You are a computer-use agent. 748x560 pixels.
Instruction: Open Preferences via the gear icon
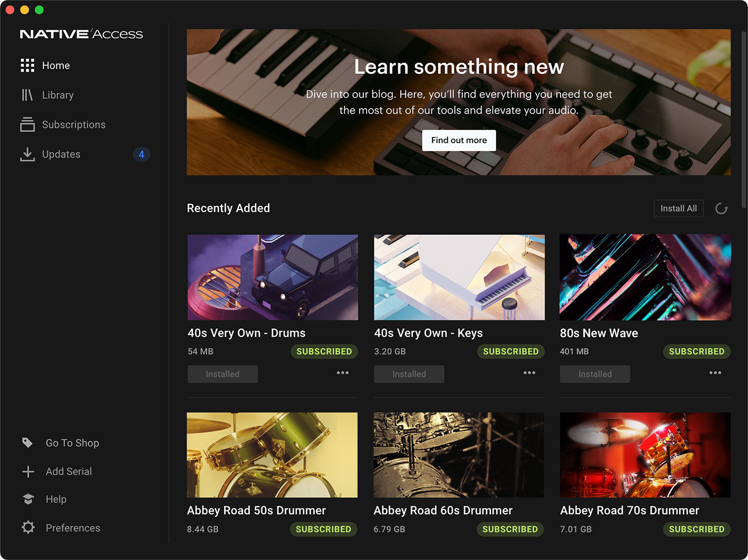28,527
